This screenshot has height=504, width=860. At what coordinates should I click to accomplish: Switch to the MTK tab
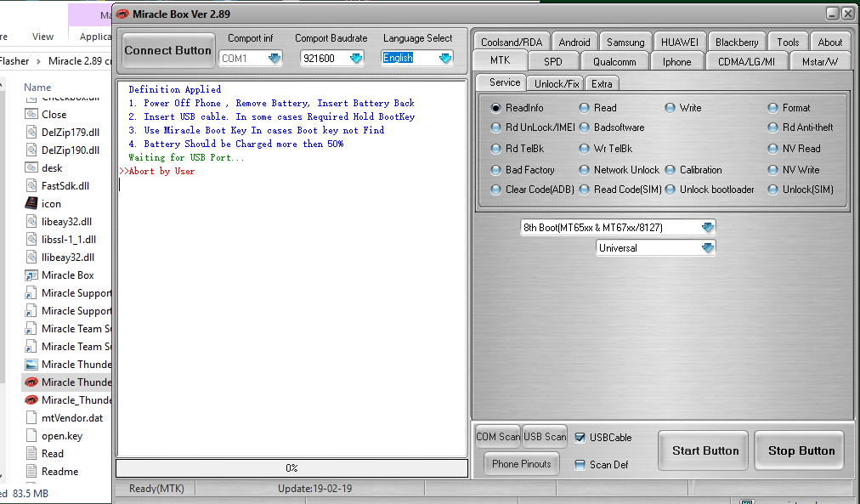(x=500, y=60)
